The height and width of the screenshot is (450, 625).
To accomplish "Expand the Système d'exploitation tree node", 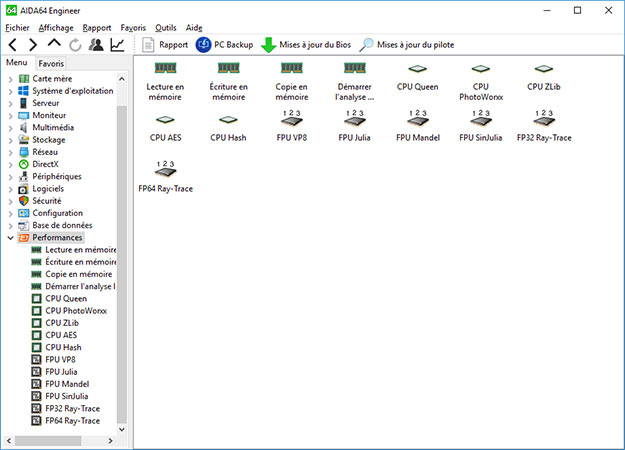I will click(x=10, y=91).
